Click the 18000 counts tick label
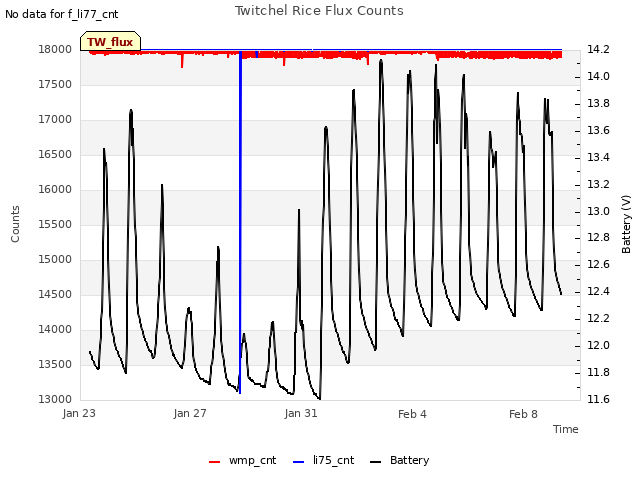640x480 pixels. click(55, 50)
